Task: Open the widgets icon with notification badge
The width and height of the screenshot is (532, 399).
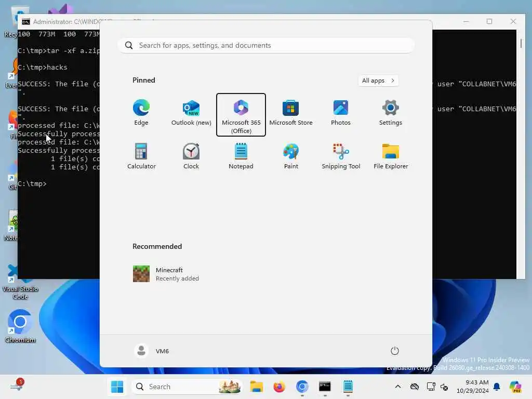Action: (17, 386)
